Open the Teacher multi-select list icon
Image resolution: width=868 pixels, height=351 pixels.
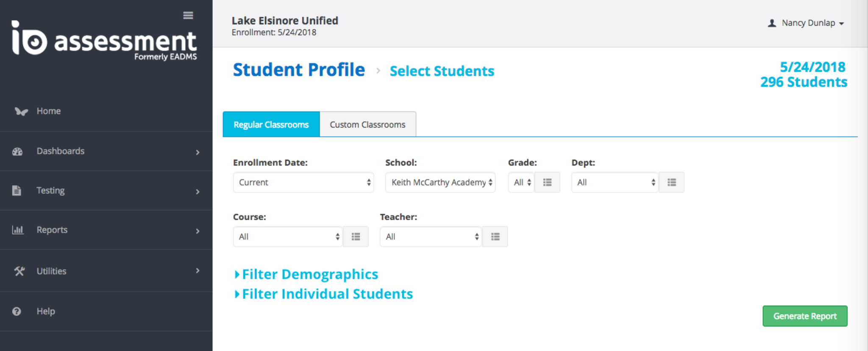pos(495,237)
